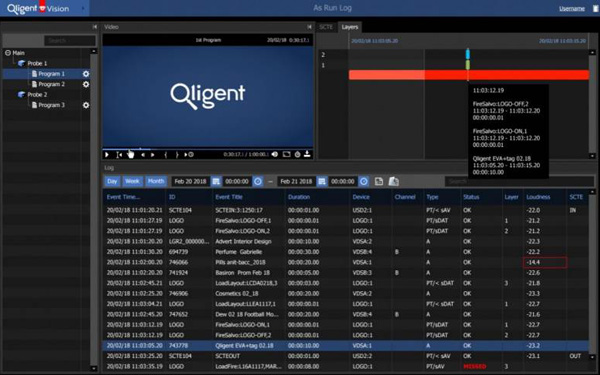
Task: Open settings gear for Program 1
Action: click(86, 74)
